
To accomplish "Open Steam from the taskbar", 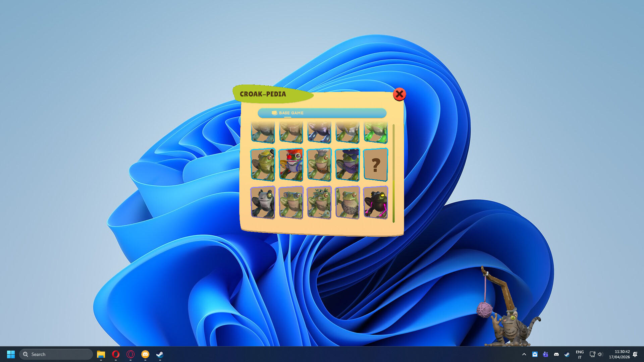I will coord(160,354).
